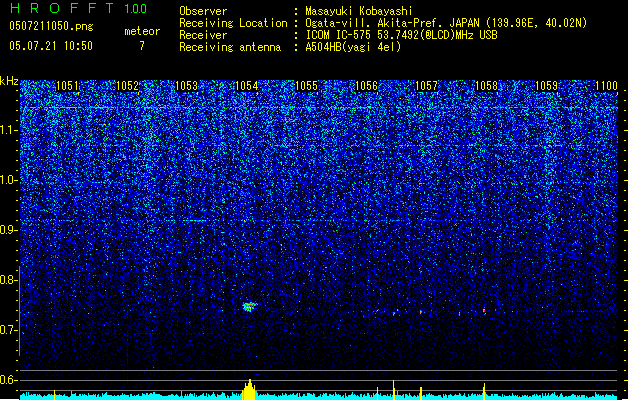The width and height of the screenshot is (629, 400).
Task: Click the gray vertical bar beside 0.8 kHz
Action: coord(19,311)
